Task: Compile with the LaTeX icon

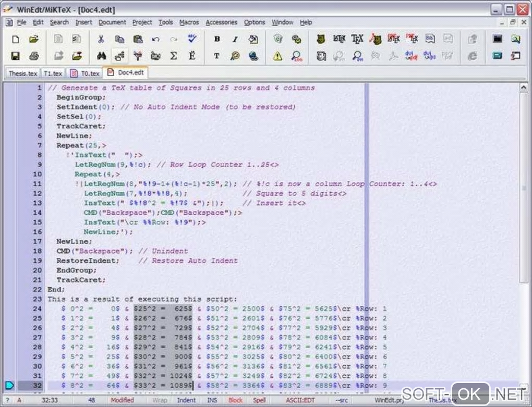Action: click(x=339, y=39)
